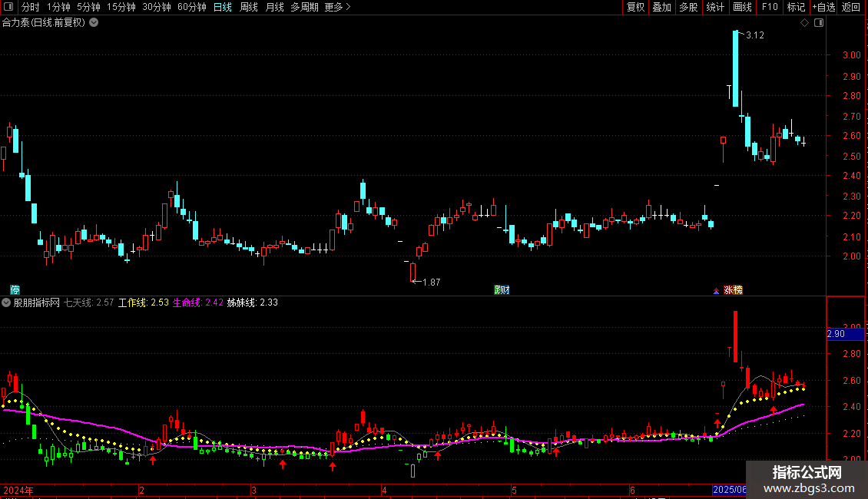Viewport: 868px width, 499px height.
Task: Open F10 company information
Action: click(770, 7)
